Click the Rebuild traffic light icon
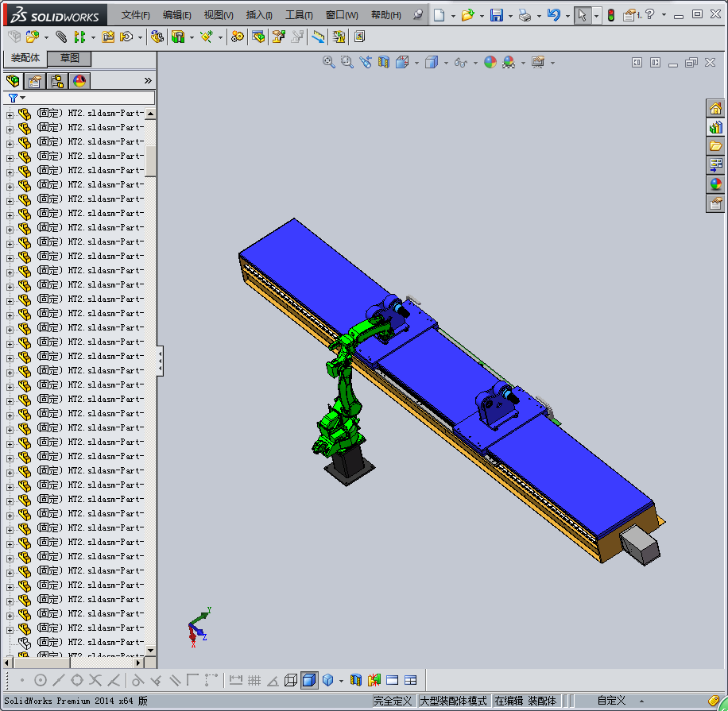The image size is (728, 711). [x=611, y=15]
